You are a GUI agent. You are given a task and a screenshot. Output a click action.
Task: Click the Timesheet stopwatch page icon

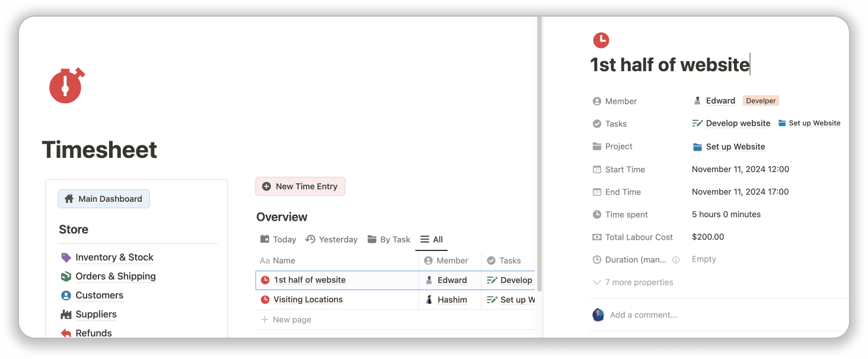click(66, 85)
